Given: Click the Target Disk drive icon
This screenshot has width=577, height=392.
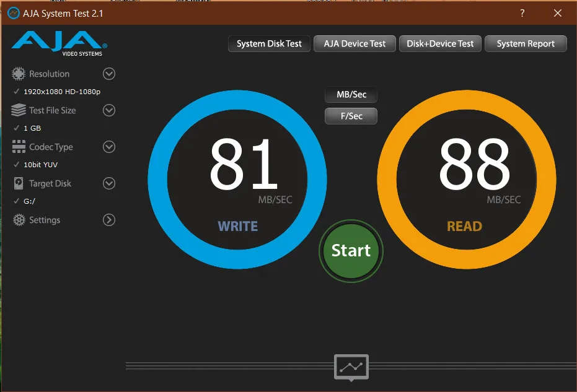Looking at the screenshot, I should pos(19,183).
